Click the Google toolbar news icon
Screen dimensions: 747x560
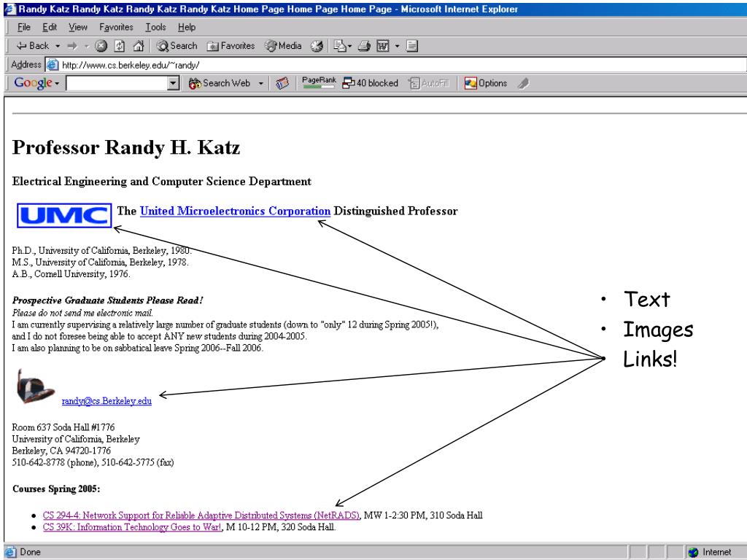pyautogui.click(x=282, y=83)
